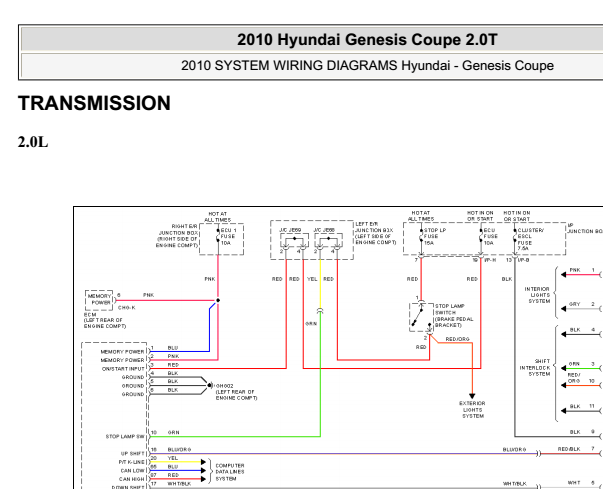Click the 'I/P-H' connector label
The height and width of the screenshot is (489, 603).
click(490, 260)
